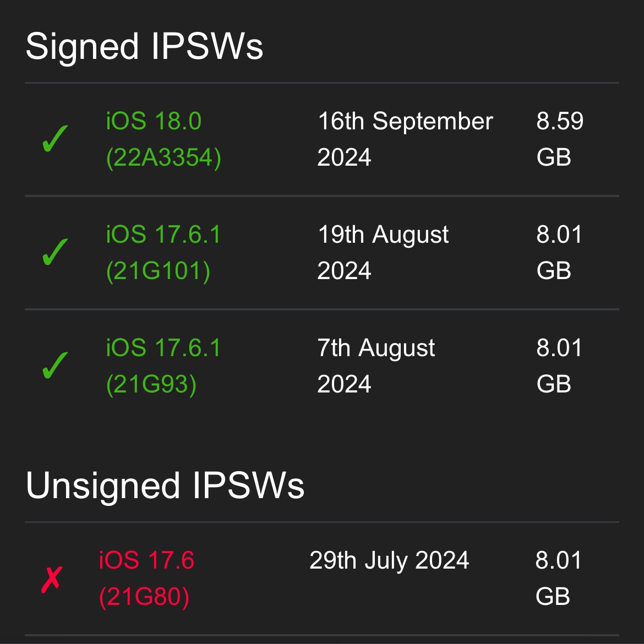This screenshot has height=644, width=644.
Task: Click the build number 22A3354
Action: click(163, 158)
